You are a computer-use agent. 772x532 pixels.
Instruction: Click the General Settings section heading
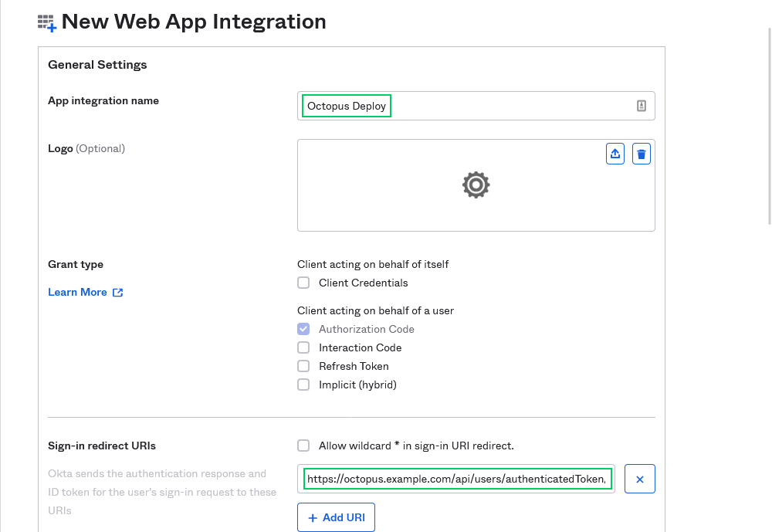97,65
